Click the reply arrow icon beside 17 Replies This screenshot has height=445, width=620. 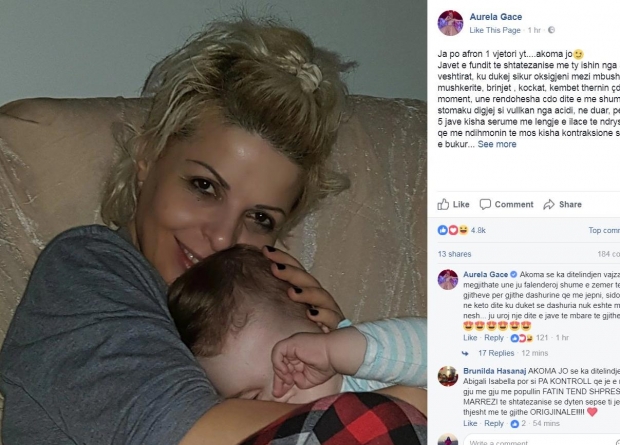[465, 353]
